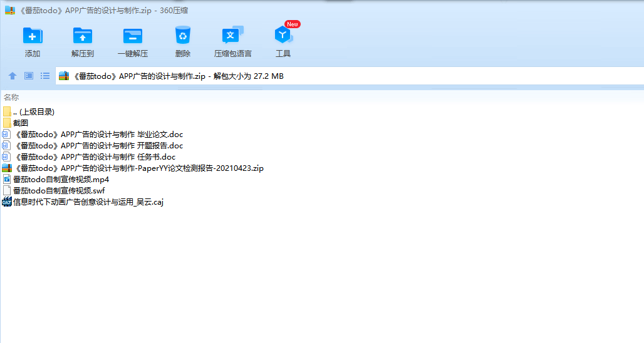The height and width of the screenshot is (343, 644).
Task: Click the address bar path text field
Action: pyautogui.click(x=350, y=76)
